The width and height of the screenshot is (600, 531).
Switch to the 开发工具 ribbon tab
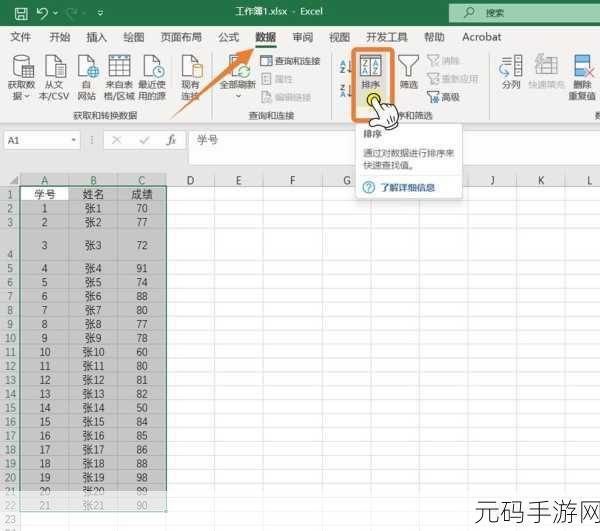[386, 37]
